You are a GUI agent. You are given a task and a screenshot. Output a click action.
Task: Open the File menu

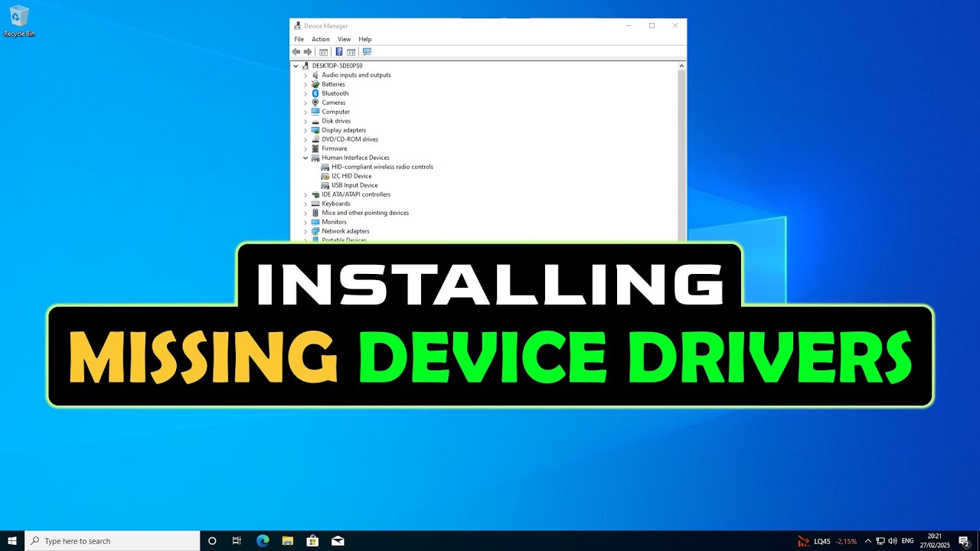click(x=299, y=39)
